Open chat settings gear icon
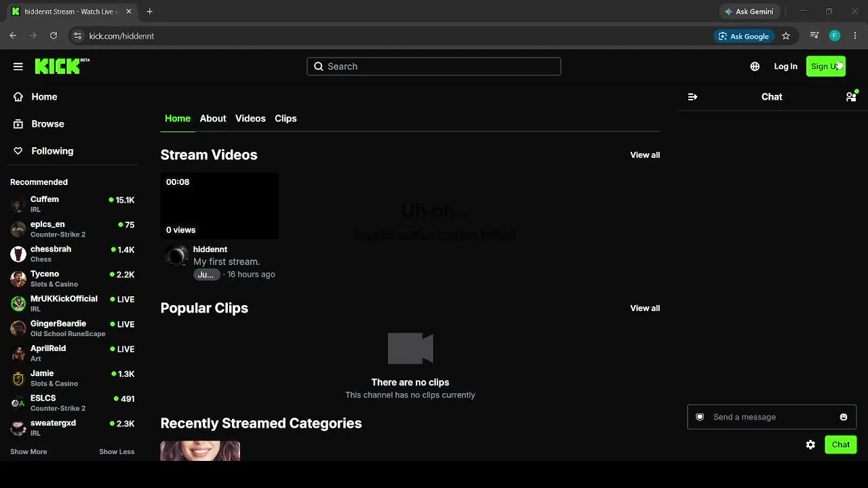 (810, 445)
